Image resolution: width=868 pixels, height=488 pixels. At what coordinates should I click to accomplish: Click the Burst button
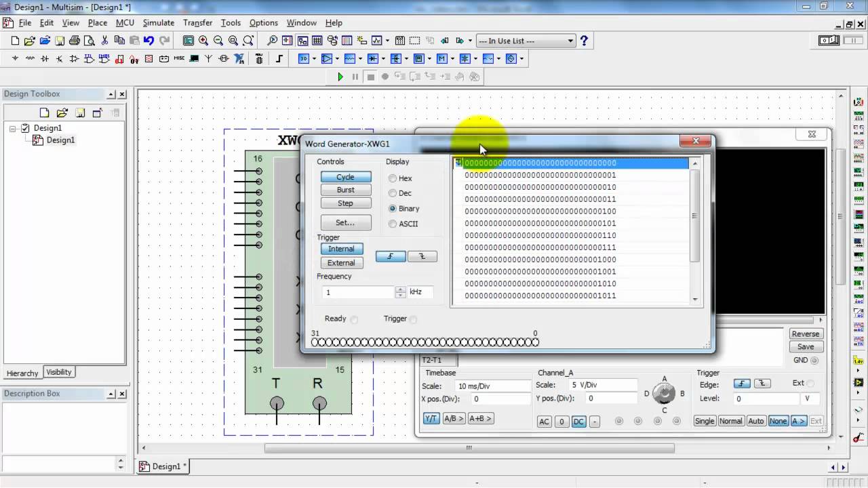(345, 190)
